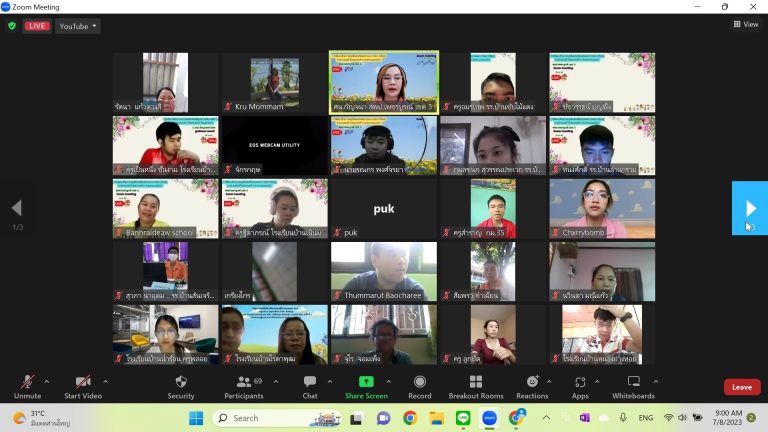The height and width of the screenshot is (432, 768).
Task: Click the green encryption shield icon
Action: click(x=12, y=26)
